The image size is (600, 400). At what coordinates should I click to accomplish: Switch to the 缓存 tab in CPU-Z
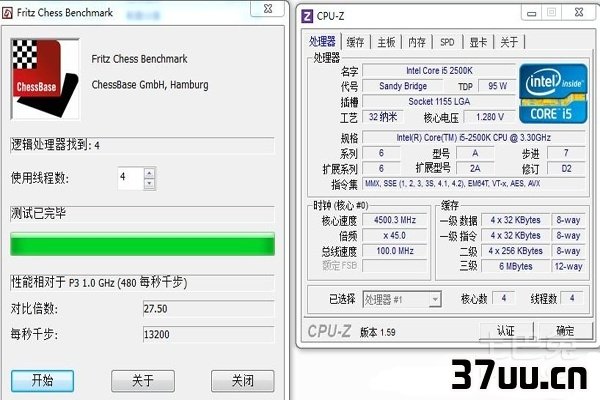(x=355, y=42)
